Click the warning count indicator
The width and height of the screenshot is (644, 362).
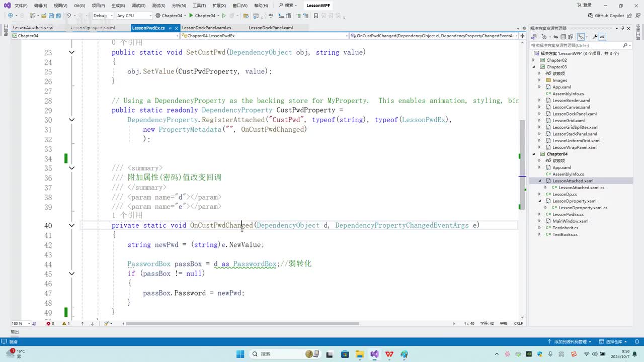click(66, 324)
